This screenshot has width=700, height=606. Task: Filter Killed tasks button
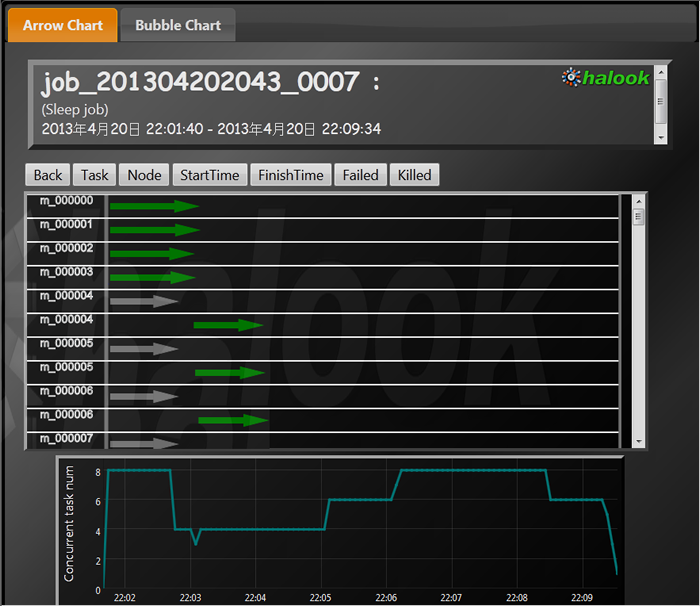(414, 175)
